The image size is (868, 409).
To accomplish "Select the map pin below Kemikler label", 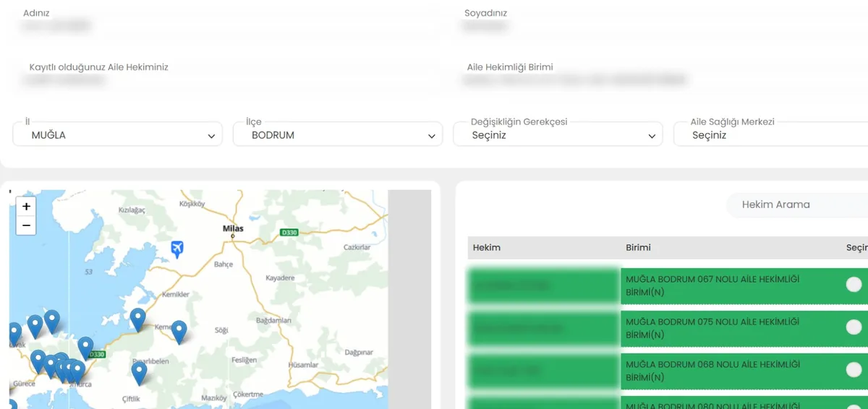I will [x=137, y=319].
